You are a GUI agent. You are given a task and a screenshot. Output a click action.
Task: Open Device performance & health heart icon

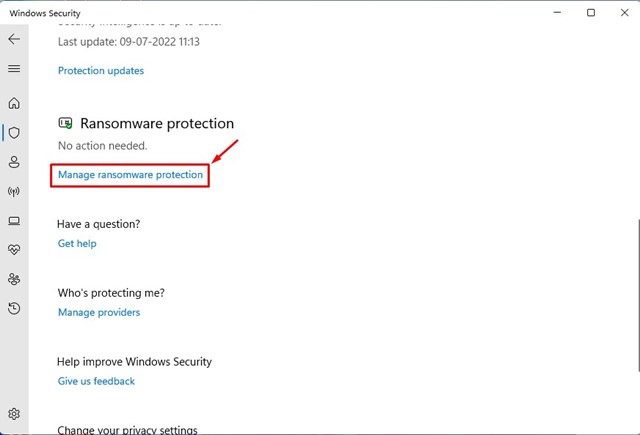14,250
